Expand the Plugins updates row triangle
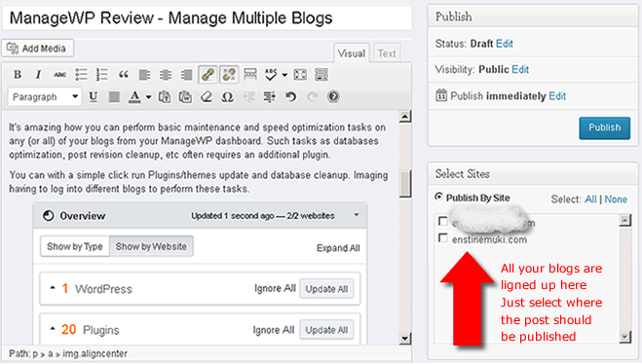Screen dimensions: 642x364 53,328
